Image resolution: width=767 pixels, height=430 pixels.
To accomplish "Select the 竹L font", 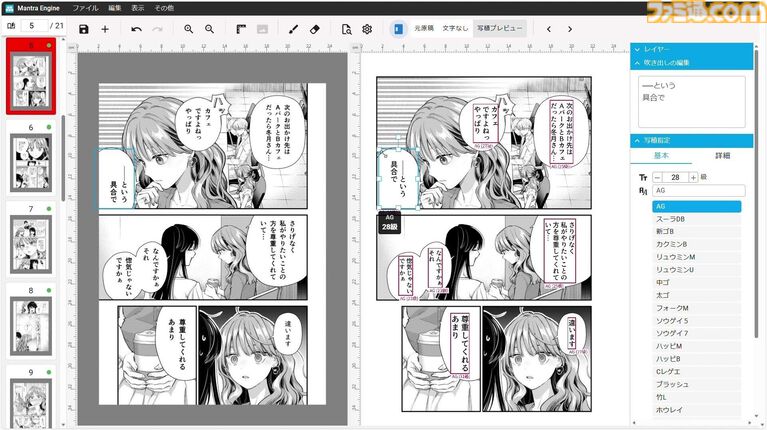I will point(696,397).
